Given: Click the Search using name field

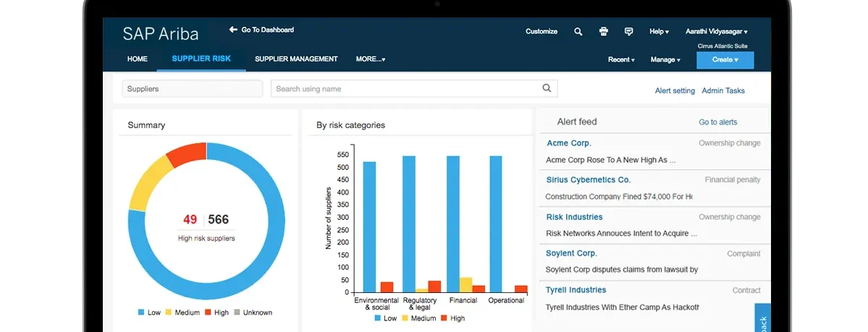Looking at the screenshot, I should 413,88.
